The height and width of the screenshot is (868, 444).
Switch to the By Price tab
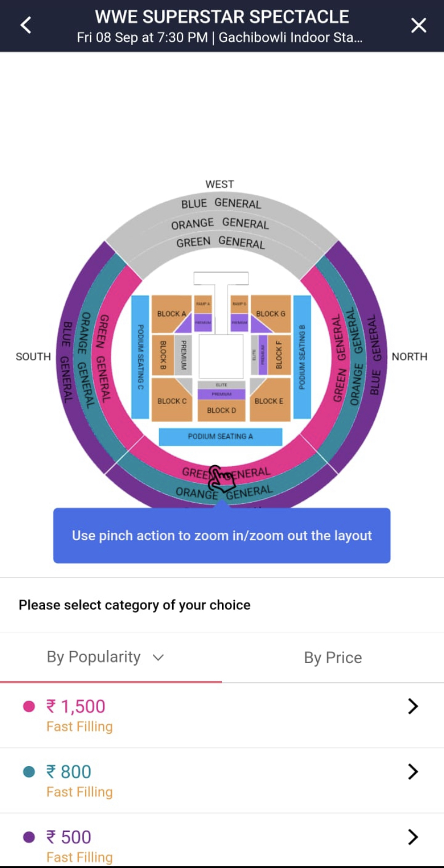coord(332,657)
